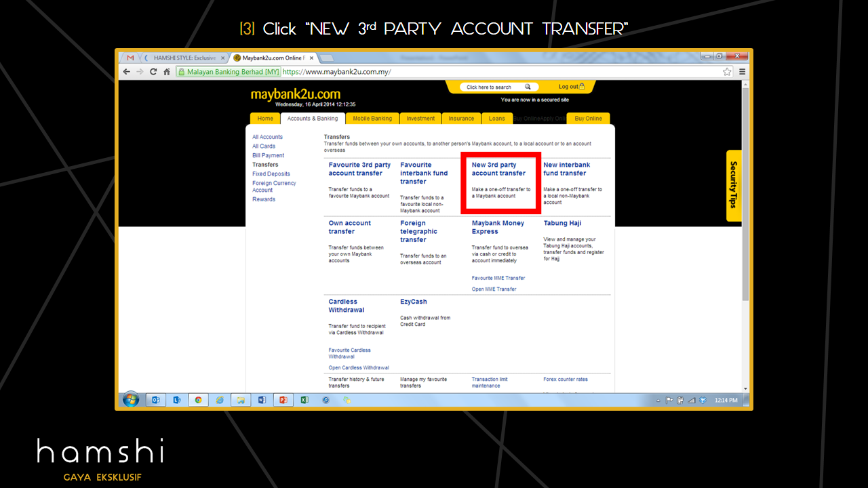Open All Accounts in the sidebar
Screen dimensions: 868x488
pyautogui.click(x=267, y=137)
